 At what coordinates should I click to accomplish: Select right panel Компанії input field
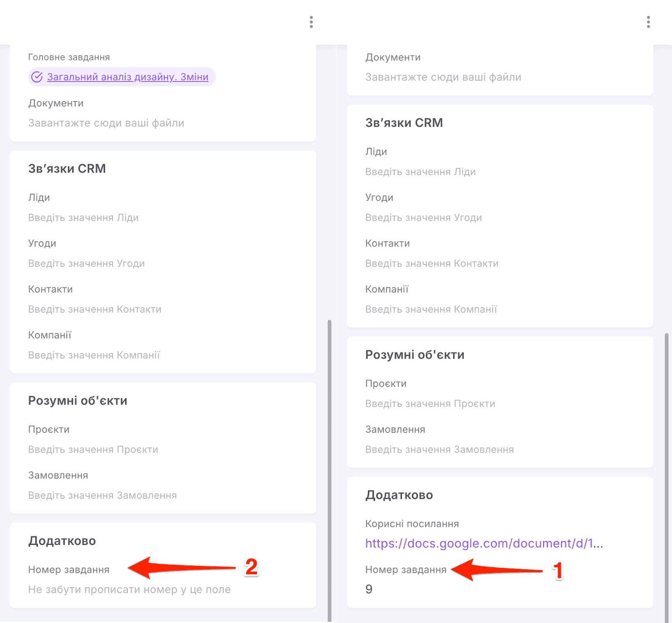[x=431, y=309]
